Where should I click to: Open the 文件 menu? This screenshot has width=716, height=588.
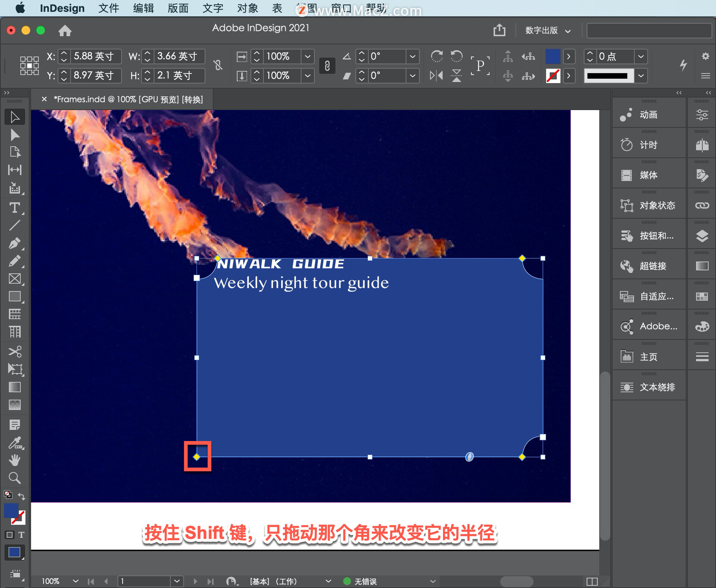[109, 8]
